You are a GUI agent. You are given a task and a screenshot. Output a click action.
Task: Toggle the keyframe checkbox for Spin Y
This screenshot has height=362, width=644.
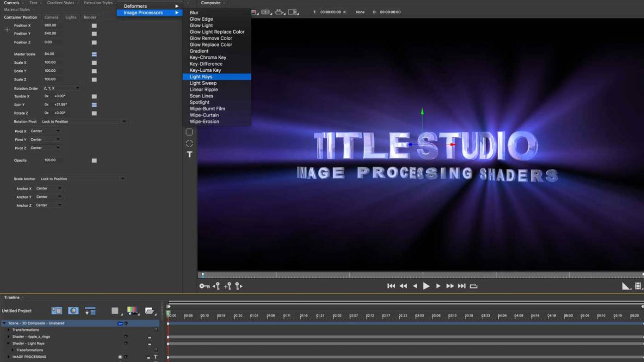(94, 104)
